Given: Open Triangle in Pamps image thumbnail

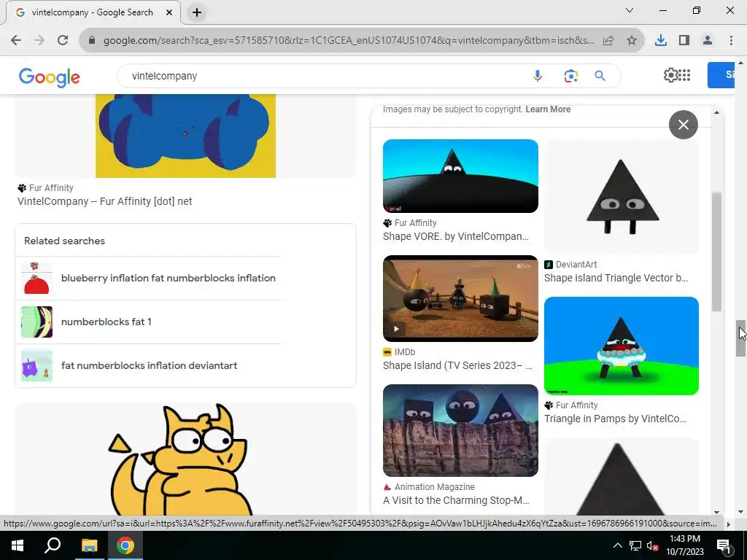Looking at the screenshot, I should (x=622, y=346).
